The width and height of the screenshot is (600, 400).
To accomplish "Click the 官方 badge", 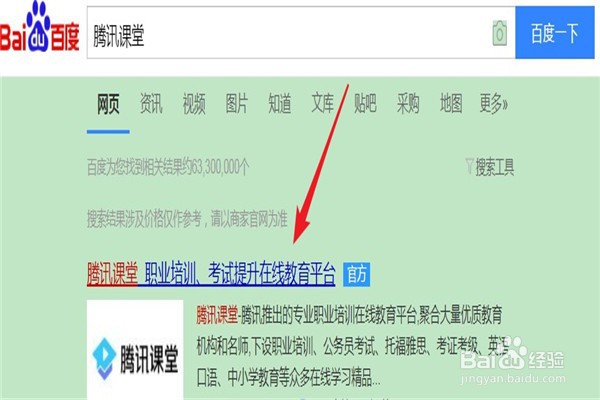I will pyautogui.click(x=356, y=274).
